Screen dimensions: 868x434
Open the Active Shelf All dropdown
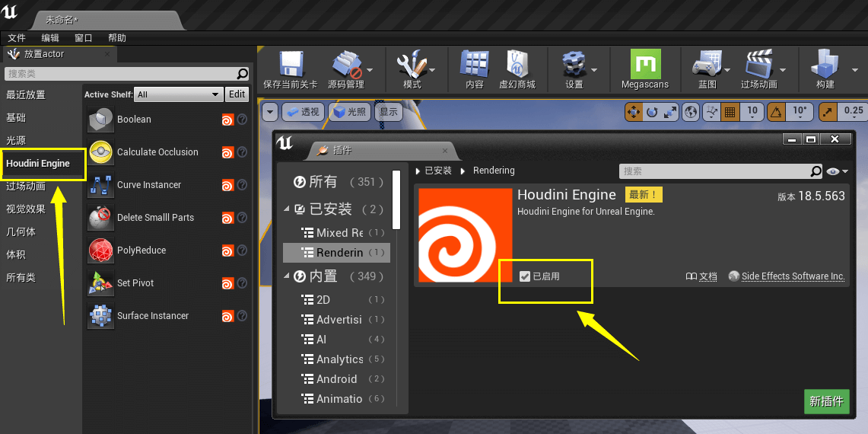pyautogui.click(x=180, y=94)
